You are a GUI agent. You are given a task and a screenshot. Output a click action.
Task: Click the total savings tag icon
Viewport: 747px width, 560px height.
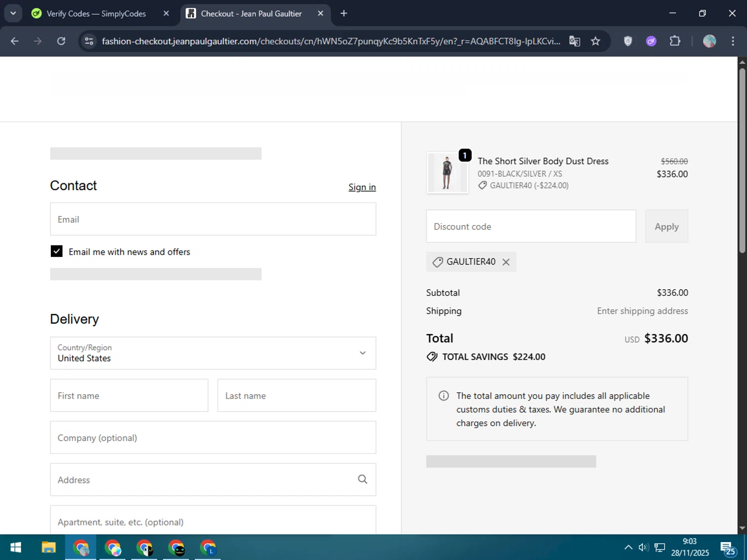pyautogui.click(x=432, y=357)
